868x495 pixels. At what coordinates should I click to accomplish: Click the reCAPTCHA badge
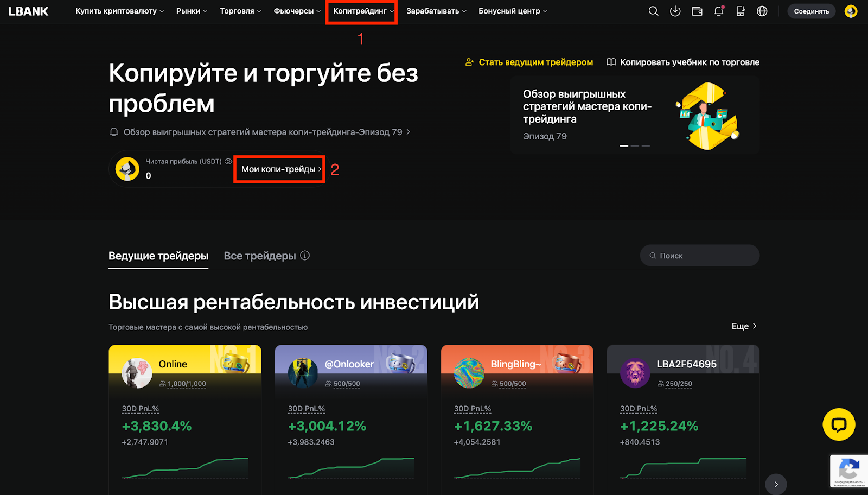click(849, 471)
